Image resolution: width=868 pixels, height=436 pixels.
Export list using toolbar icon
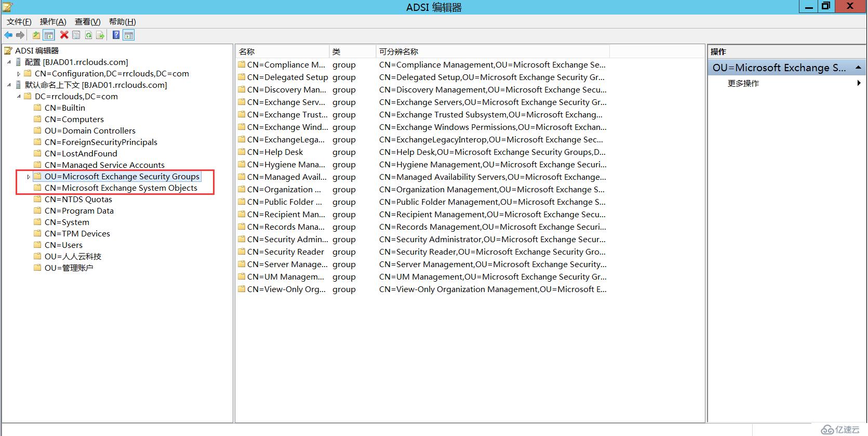pyautogui.click(x=100, y=35)
